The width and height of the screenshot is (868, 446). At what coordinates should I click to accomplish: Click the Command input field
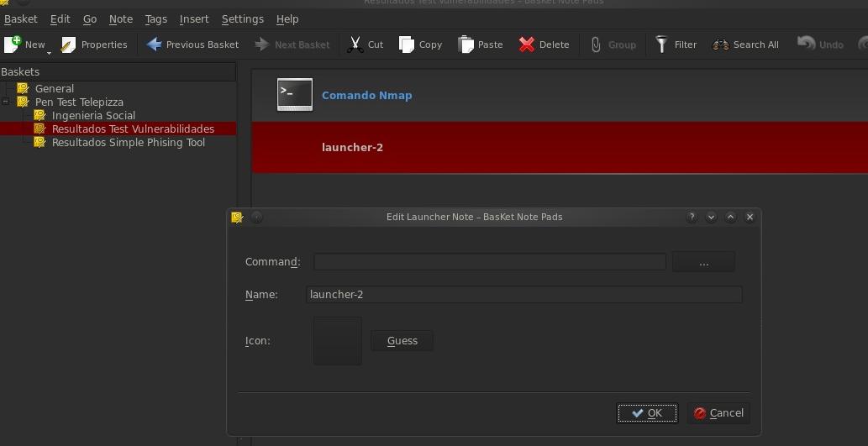pyautogui.click(x=489, y=262)
